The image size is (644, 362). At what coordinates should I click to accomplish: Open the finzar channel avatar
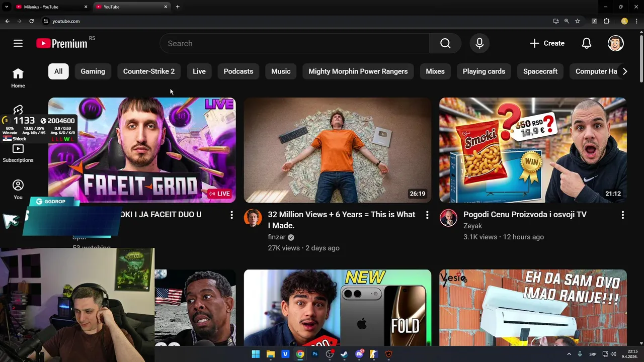[253, 218]
